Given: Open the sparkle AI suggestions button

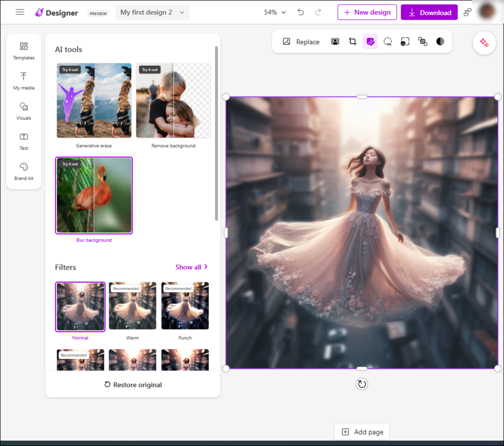Looking at the screenshot, I should pyautogui.click(x=484, y=43).
